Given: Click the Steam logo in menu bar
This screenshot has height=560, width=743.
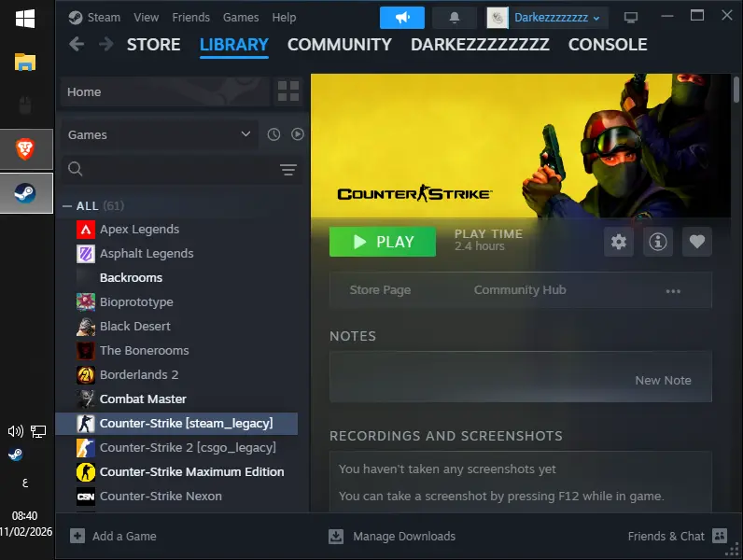Looking at the screenshot, I should click(76, 18).
